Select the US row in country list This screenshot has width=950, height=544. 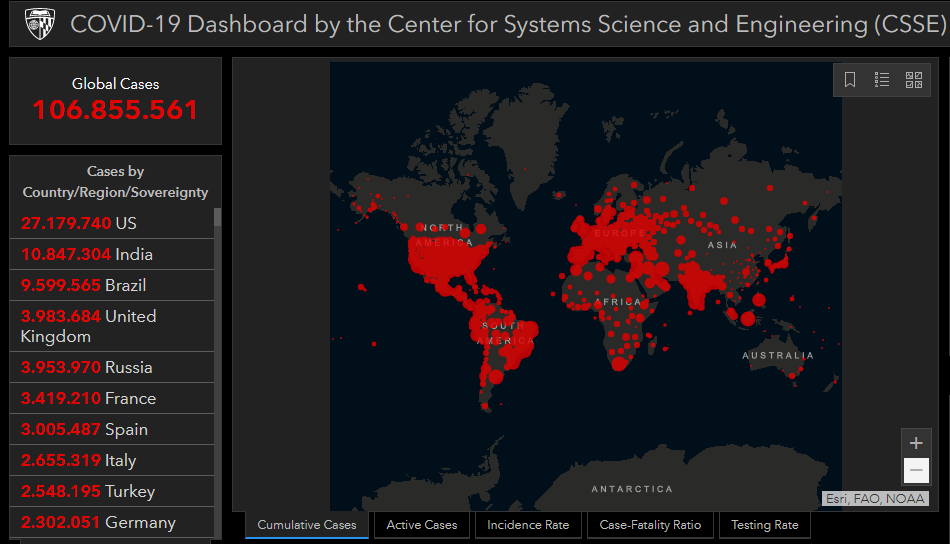click(112, 223)
